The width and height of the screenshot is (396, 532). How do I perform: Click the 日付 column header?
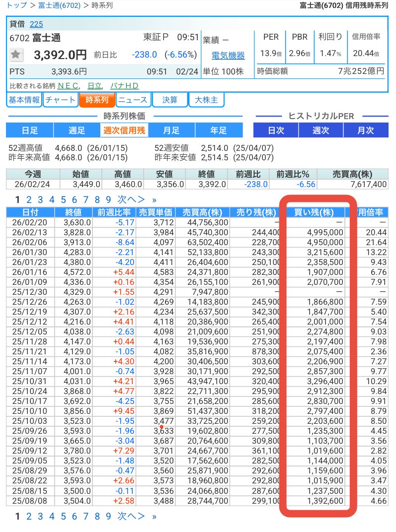point(30,212)
